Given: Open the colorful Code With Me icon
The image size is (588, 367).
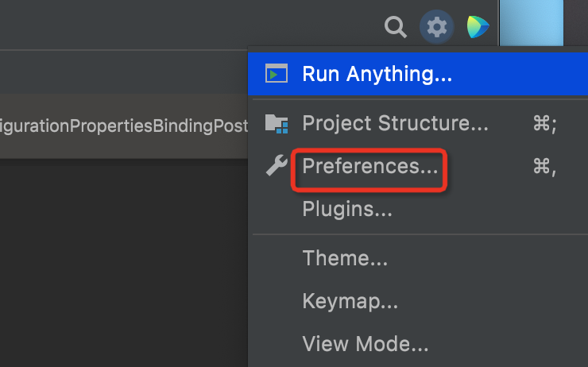Looking at the screenshot, I should (x=478, y=27).
